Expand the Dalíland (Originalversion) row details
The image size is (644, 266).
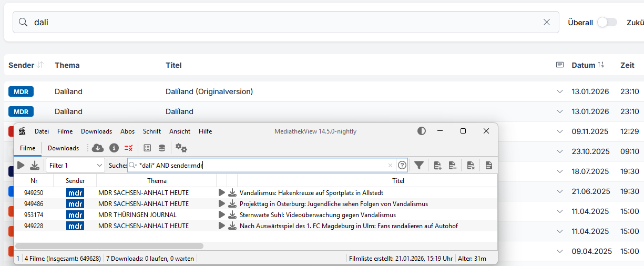coord(560,92)
